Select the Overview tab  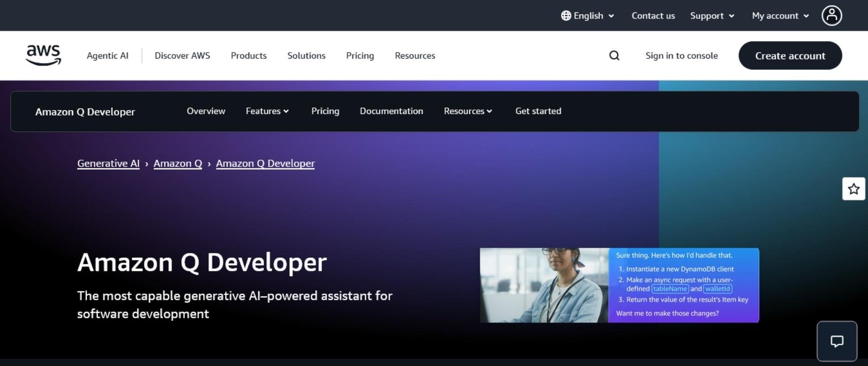(206, 111)
